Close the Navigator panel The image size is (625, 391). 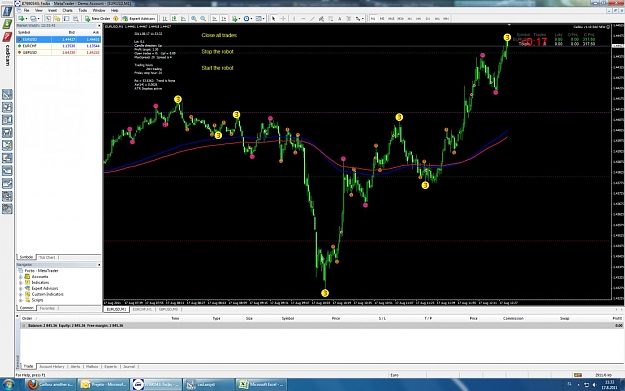coord(99,265)
